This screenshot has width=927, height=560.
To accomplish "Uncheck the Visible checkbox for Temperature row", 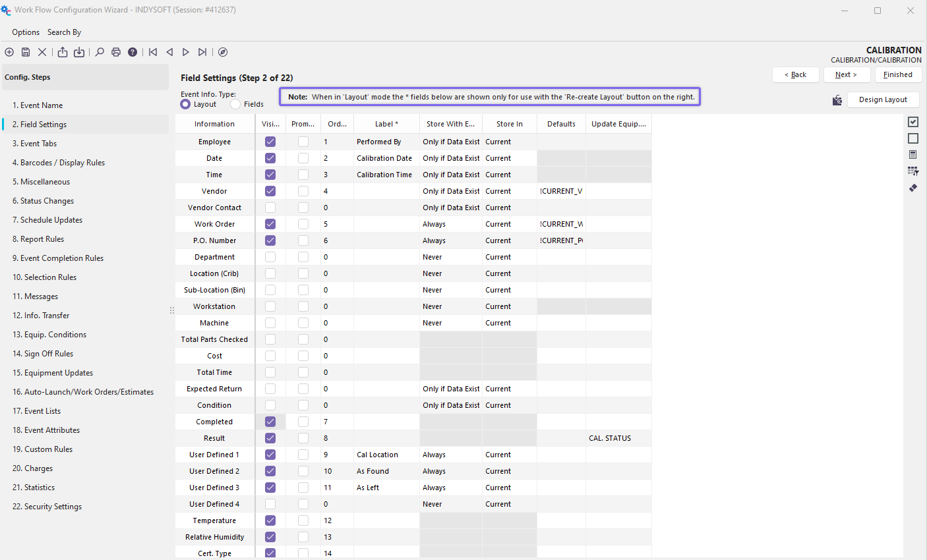I will (x=270, y=520).
